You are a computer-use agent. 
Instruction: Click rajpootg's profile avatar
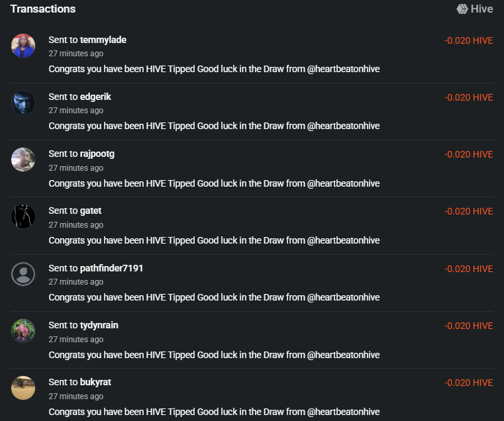[x=23, y=160]
